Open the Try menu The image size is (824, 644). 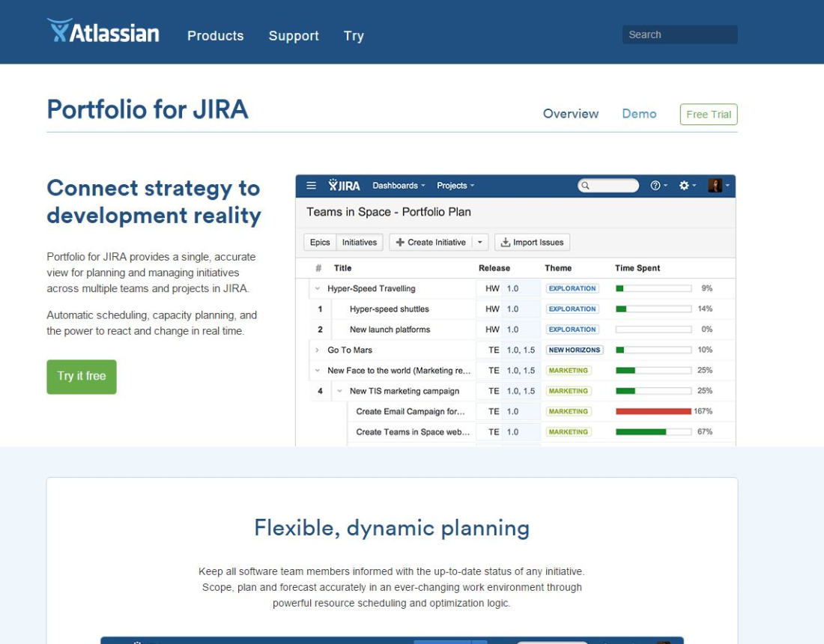pyautogui.click(x=354, y=36)
